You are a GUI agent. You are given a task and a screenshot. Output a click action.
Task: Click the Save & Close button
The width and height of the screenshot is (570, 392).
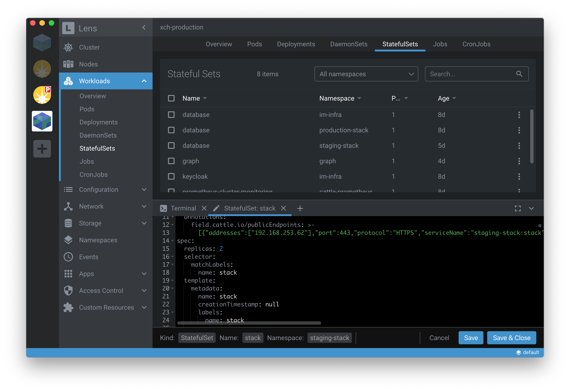(x=512, y=338)
